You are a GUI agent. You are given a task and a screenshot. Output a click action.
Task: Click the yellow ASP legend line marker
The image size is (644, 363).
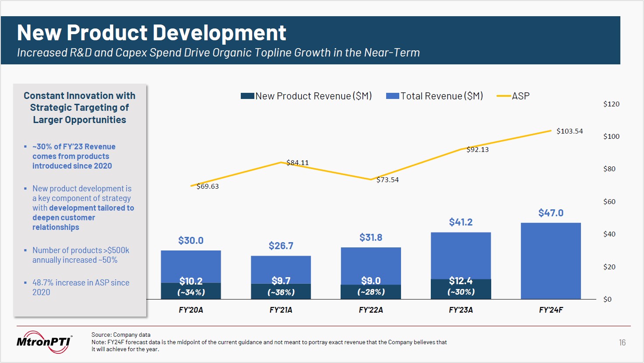[x=504, y=96]
